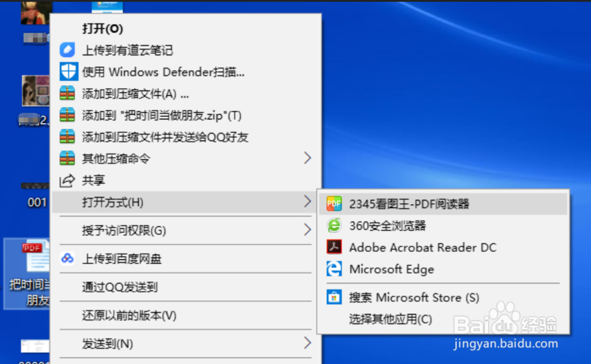This screenshot has width=591, height=364.
Task: Click the archive icon beside 发送给QQ好友 entry
Action: [67, 136]
